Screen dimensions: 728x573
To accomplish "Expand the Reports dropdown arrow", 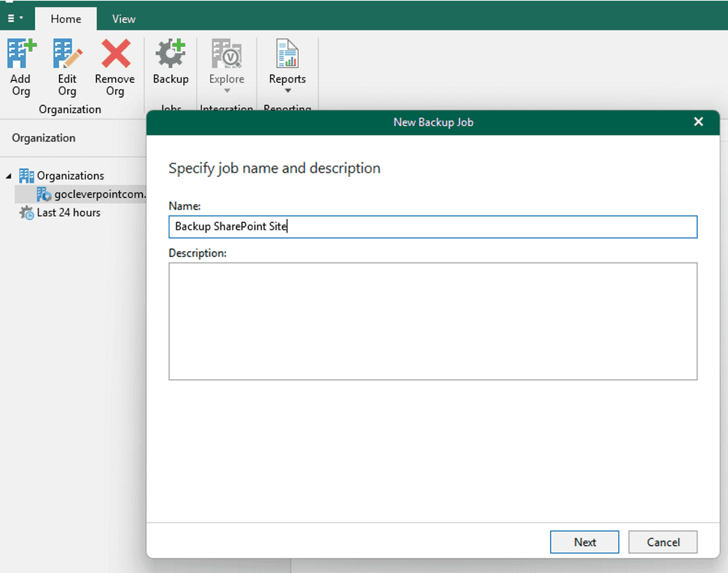I will [x=287, y=91].
